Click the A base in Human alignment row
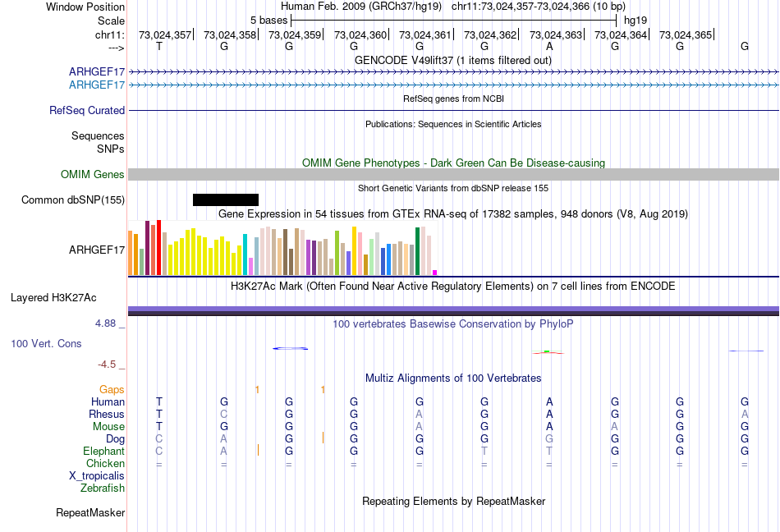This screenshot has height=532, width=780. pos(549,401)
